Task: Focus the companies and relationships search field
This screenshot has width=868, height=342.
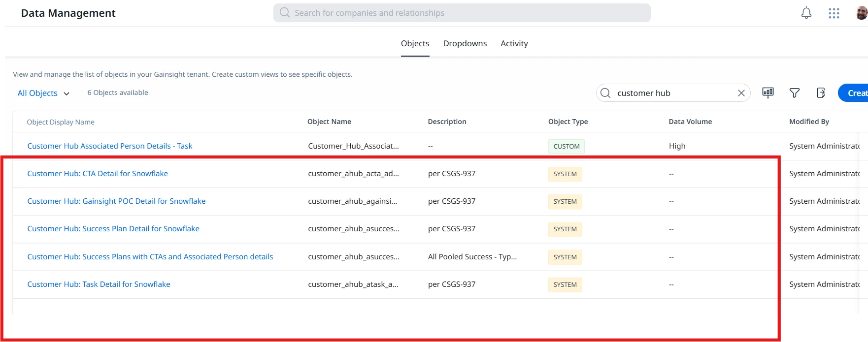Action: tap(462, 13)
